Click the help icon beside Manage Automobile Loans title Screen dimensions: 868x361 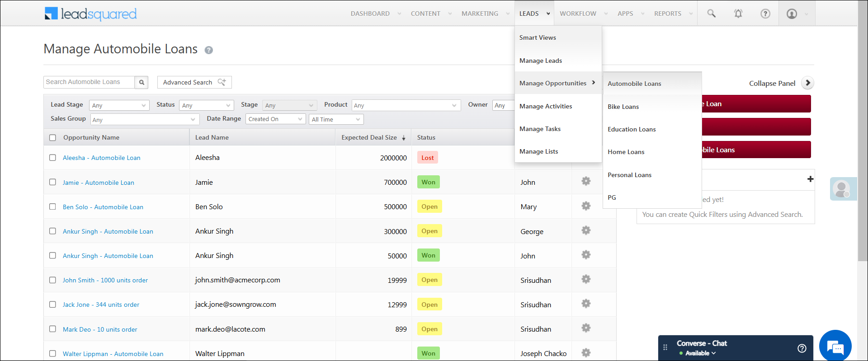[x=208, y=50]
